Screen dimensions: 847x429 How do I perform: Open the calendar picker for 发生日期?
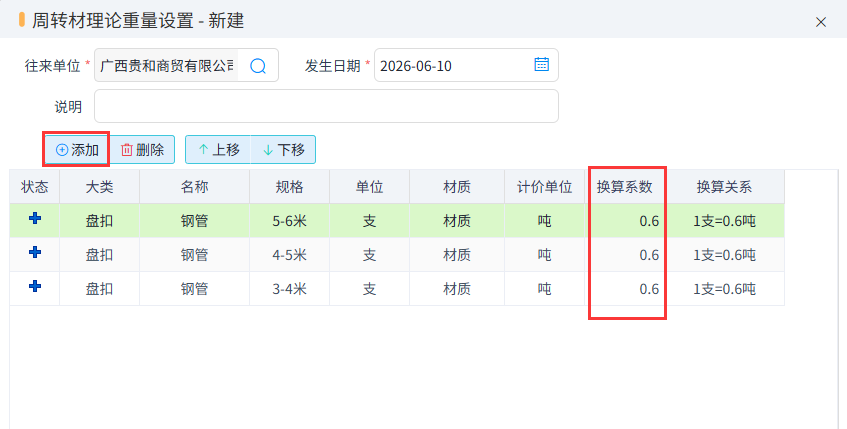[541, 64]
